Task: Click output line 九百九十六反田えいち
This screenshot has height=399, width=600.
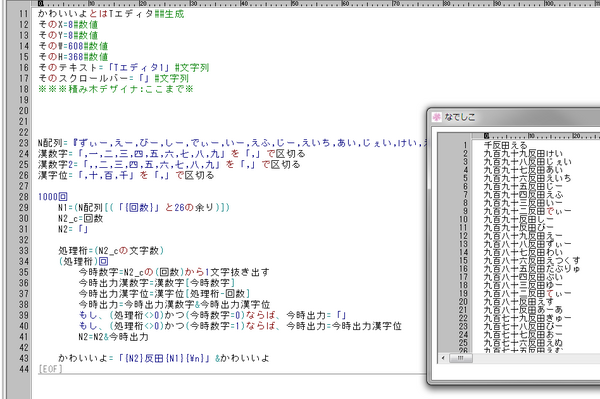Action: coord(528,178)
